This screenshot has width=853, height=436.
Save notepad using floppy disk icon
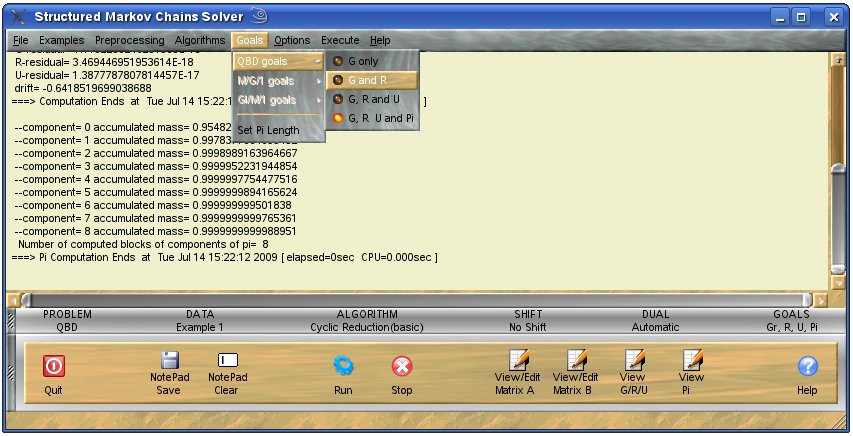pos(169,361)
